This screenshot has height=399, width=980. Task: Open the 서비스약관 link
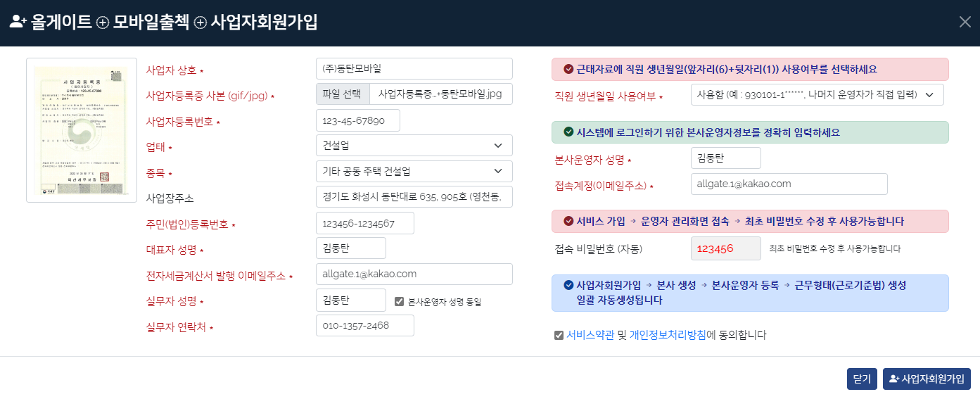pyautogui.click(x=590, y=335)
